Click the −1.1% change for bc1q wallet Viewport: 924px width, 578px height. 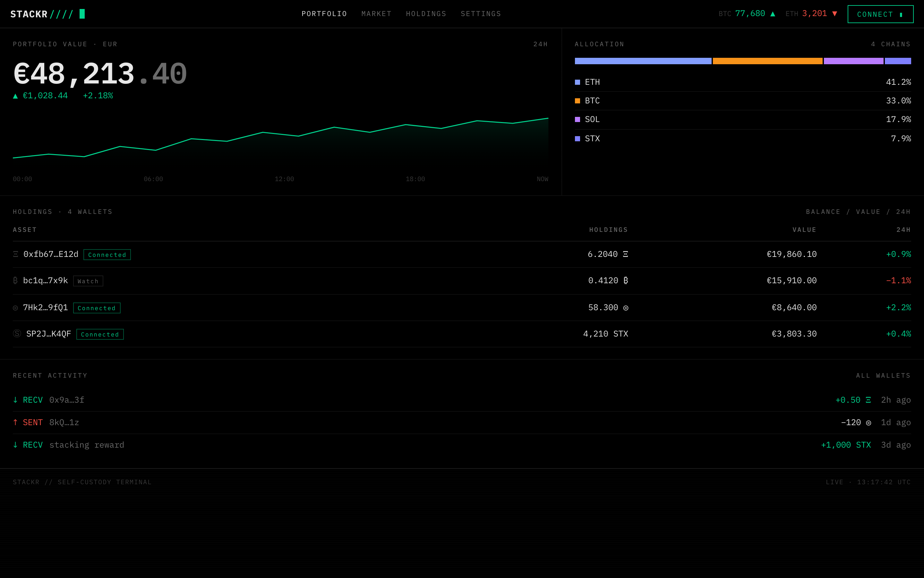tap(898, 281)
